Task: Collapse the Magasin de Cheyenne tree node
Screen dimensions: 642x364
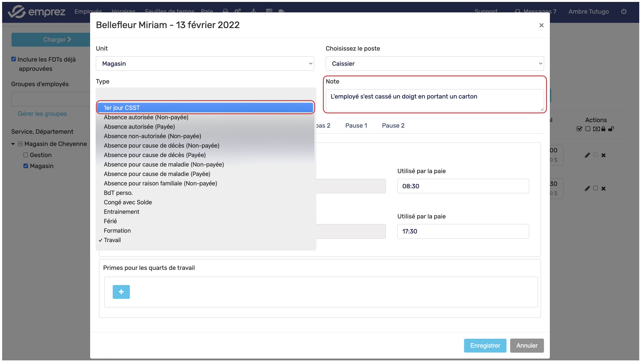Action: (x=13, y=144)
